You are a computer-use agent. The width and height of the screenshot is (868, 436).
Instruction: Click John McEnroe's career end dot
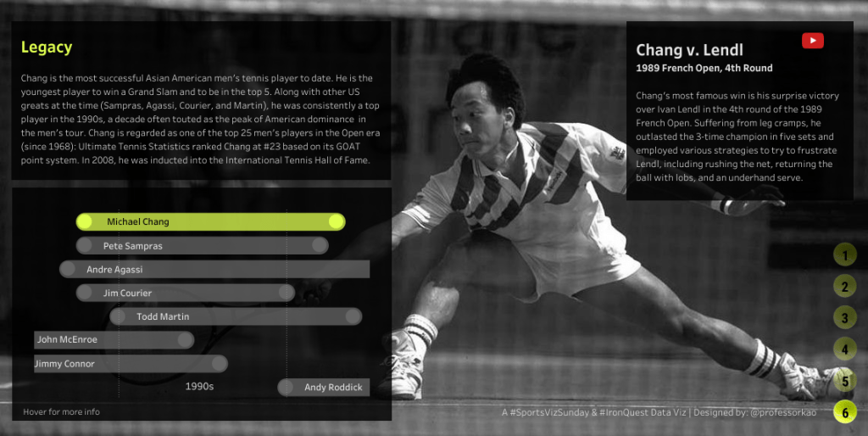(185, 339)
